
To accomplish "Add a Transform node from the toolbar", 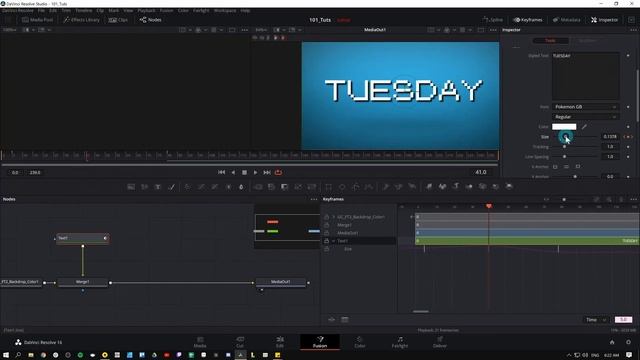I will pyautogui.click(x=312, y=187).
